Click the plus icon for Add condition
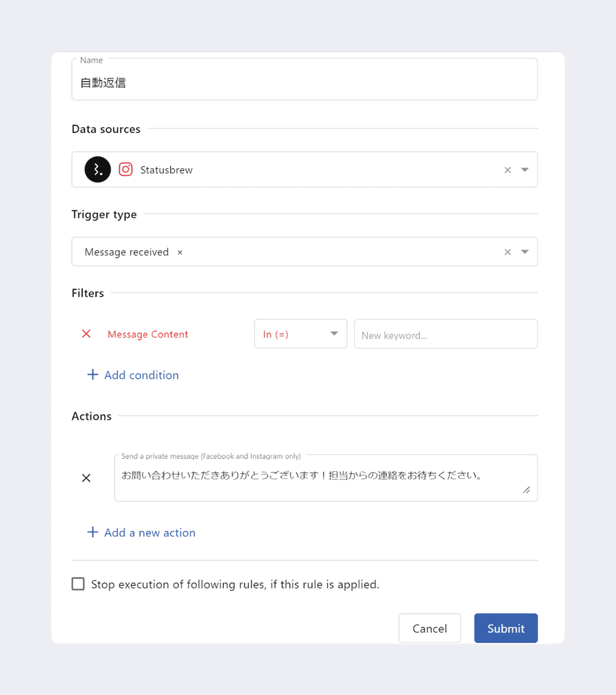The width and height of the screenshot is (616, 695). (92, 375)
